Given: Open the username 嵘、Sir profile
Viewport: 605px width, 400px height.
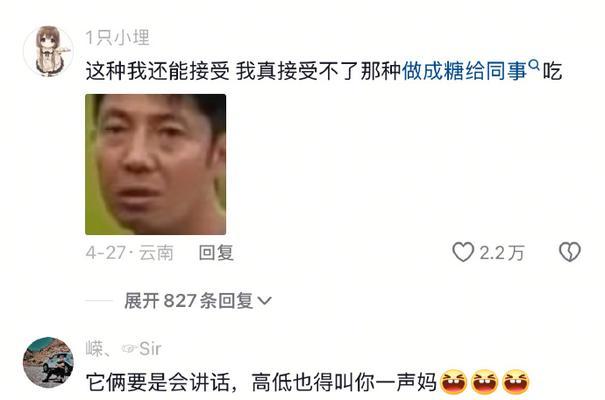Looking at the screenshot, I should [x=123, y=349].
